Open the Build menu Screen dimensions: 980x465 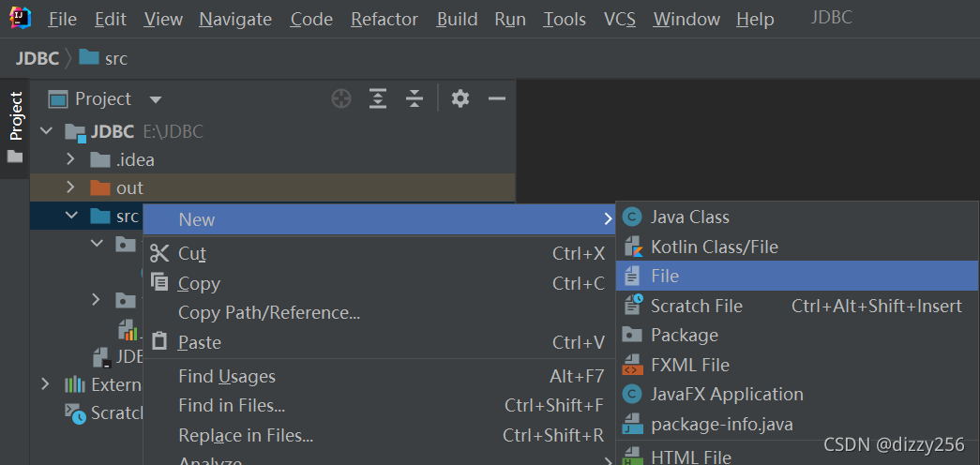point(457,20)
